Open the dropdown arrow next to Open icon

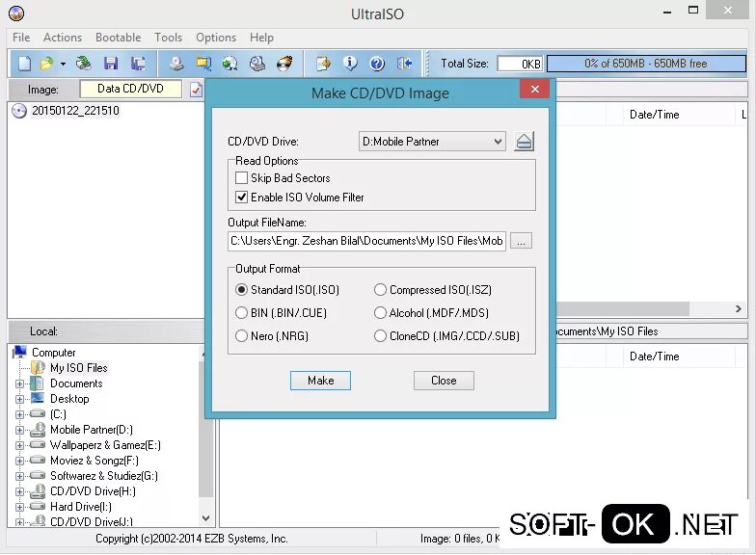[63, 64]
